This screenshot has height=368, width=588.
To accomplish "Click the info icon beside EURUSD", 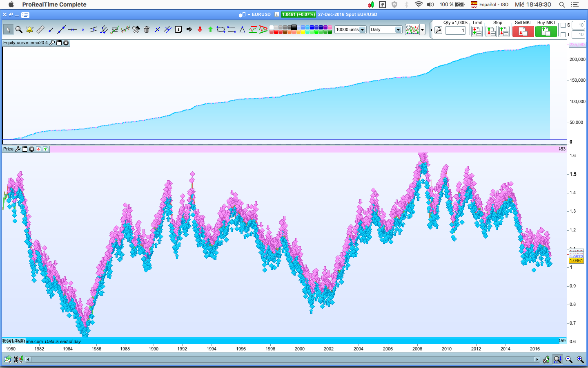I will click(x=277, y=14).
